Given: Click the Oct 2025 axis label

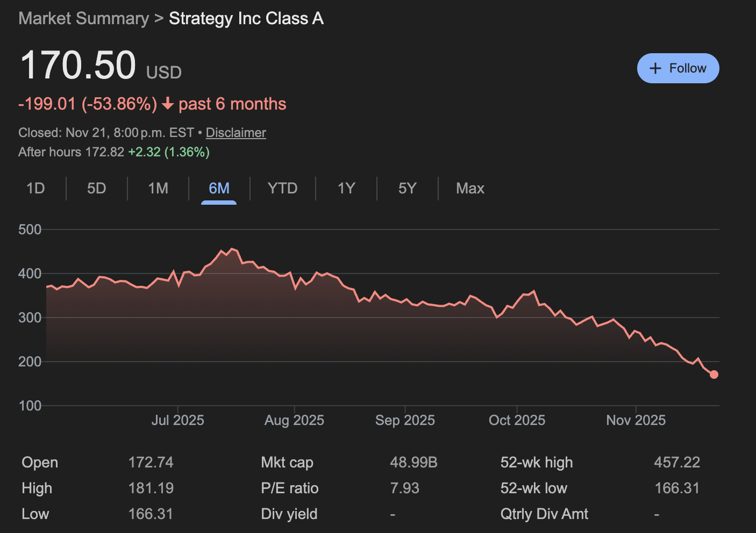Looking at the screenshot, I should pyautogui.click(x=517, y=420).
